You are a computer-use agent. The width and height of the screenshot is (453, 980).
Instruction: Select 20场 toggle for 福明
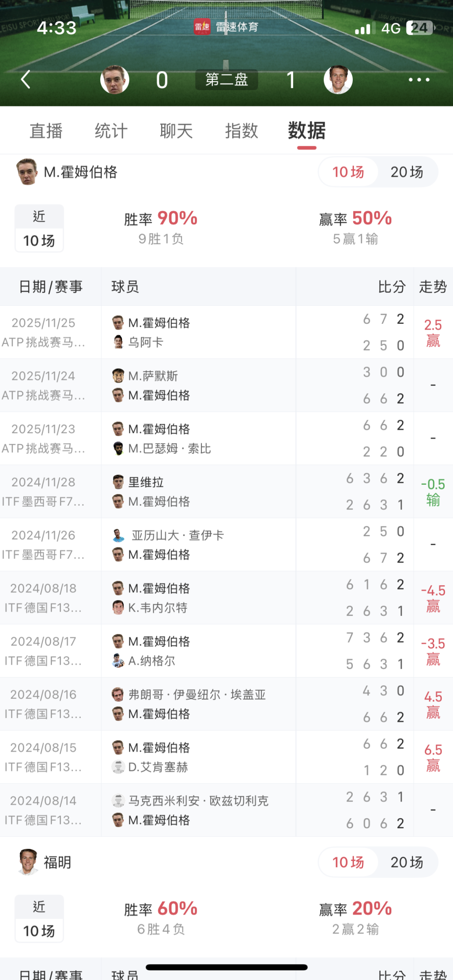pos(406,862)
